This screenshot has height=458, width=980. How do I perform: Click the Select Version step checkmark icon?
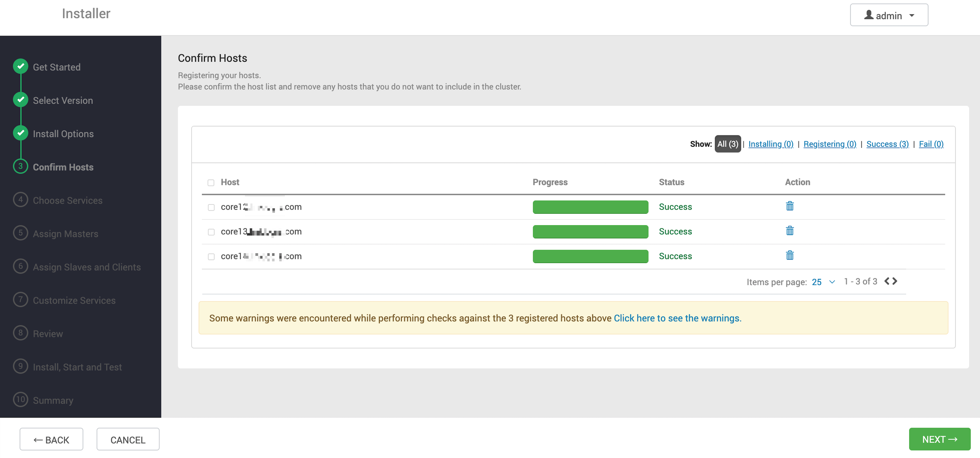coord(20,100)
